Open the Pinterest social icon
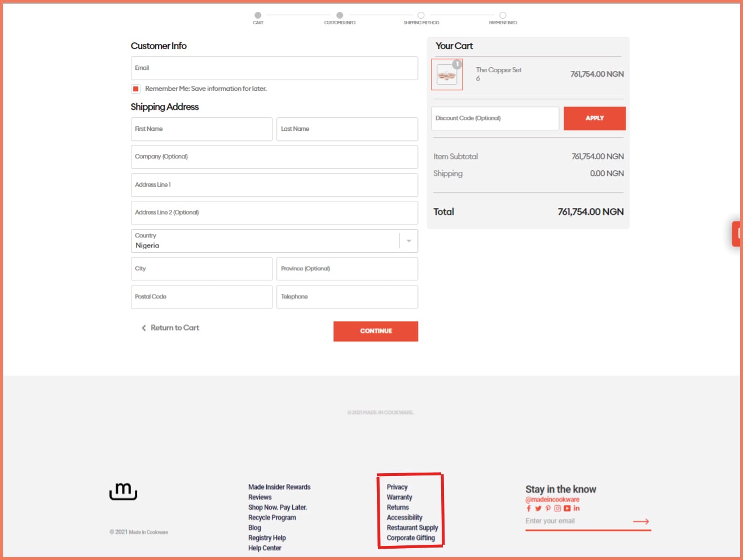Viewport: 743px width, 560px height. tap(548, 509)
